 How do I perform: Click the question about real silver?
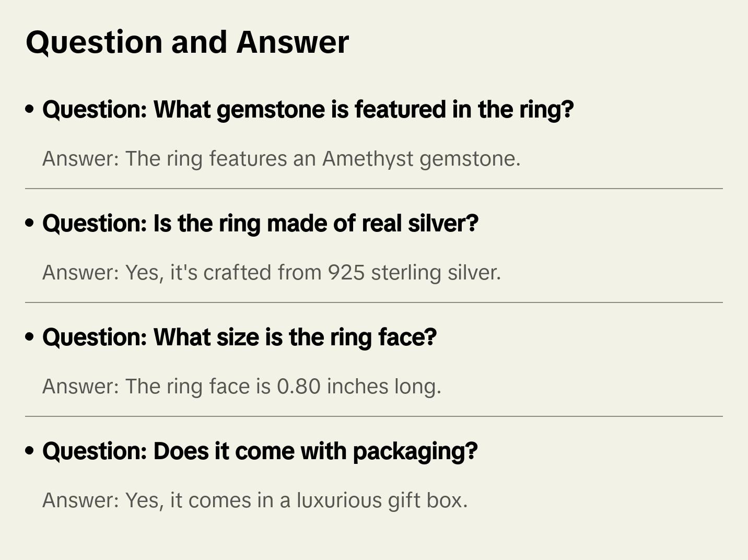260,224
